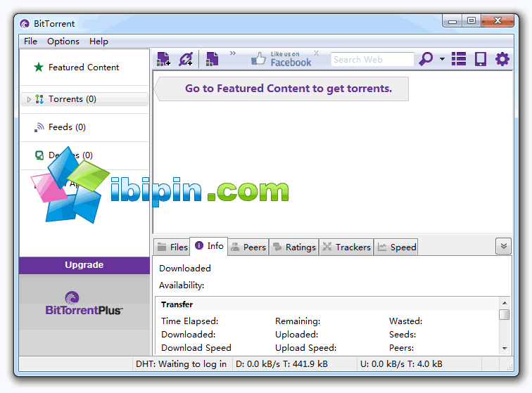Collapse the detail pane with double-chevron button
The image size is (532, 393).
[504, 246]
